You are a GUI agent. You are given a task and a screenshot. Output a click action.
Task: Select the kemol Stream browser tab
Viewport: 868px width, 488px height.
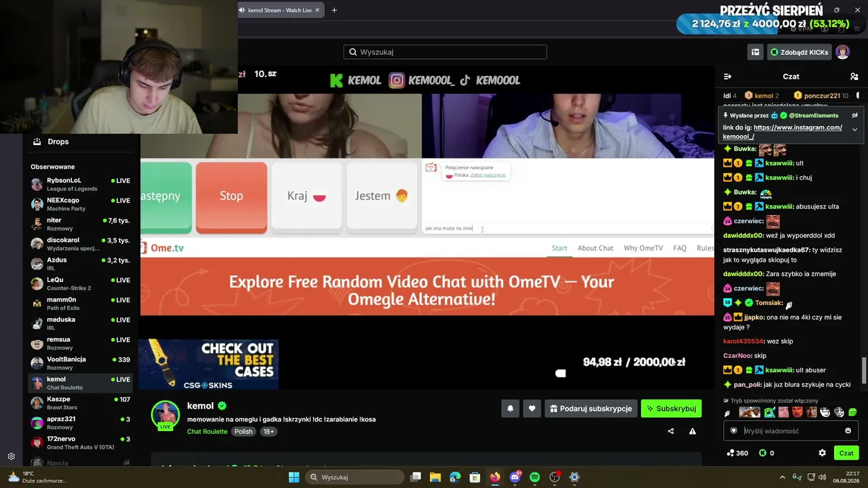pyautogui.click(x=279, y=10)
